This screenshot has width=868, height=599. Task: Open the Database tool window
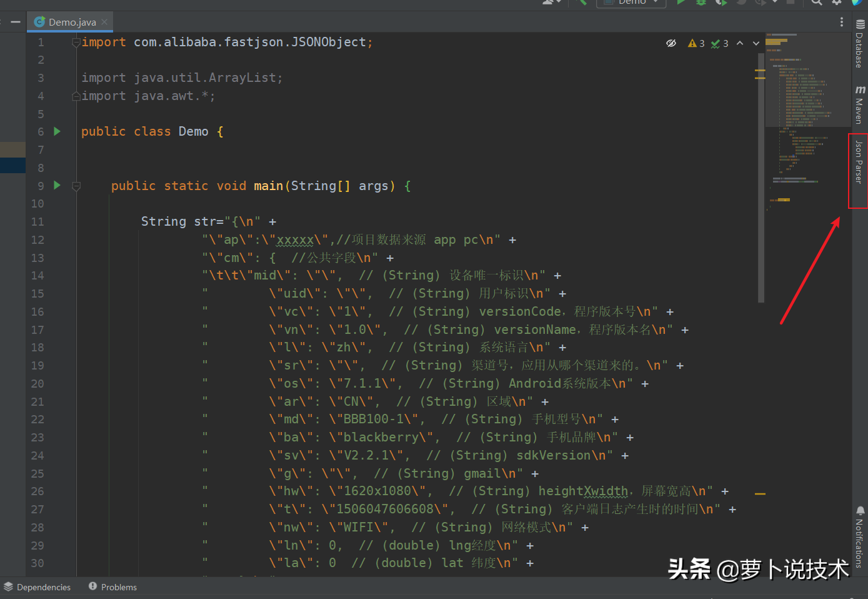(860, 44)
